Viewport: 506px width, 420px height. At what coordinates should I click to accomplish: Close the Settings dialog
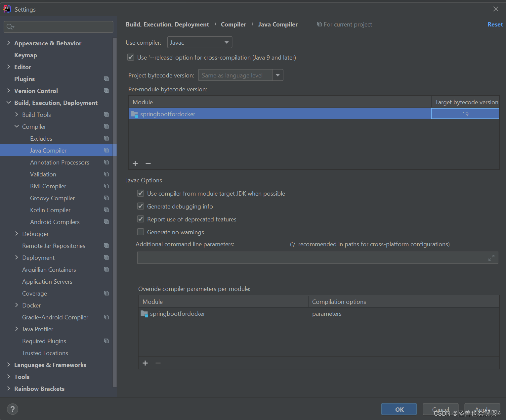click(x=495, y=9)
